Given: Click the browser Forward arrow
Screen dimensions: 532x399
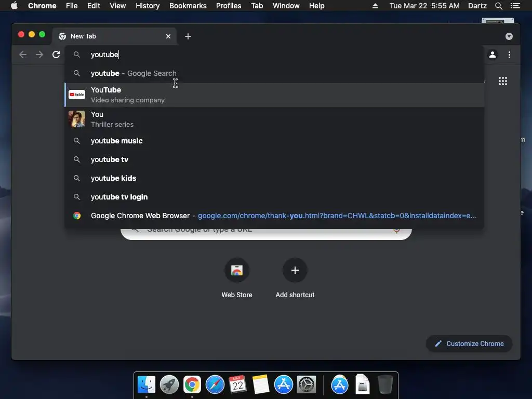Looking at the screenshot, I should (x=39, y=55).
